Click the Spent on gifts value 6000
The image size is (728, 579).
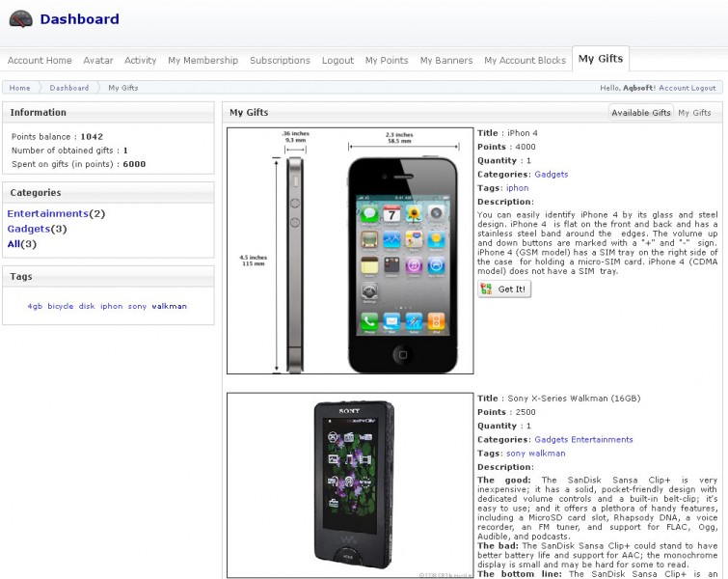[x=134, y=164]
